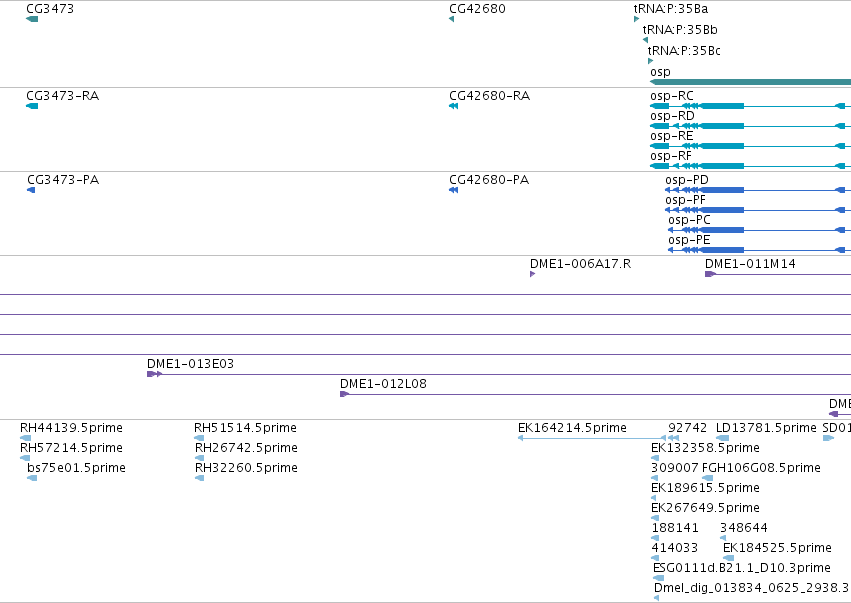
Task: Open the CG42680-RA transcript label
Action: coord(490,96)
